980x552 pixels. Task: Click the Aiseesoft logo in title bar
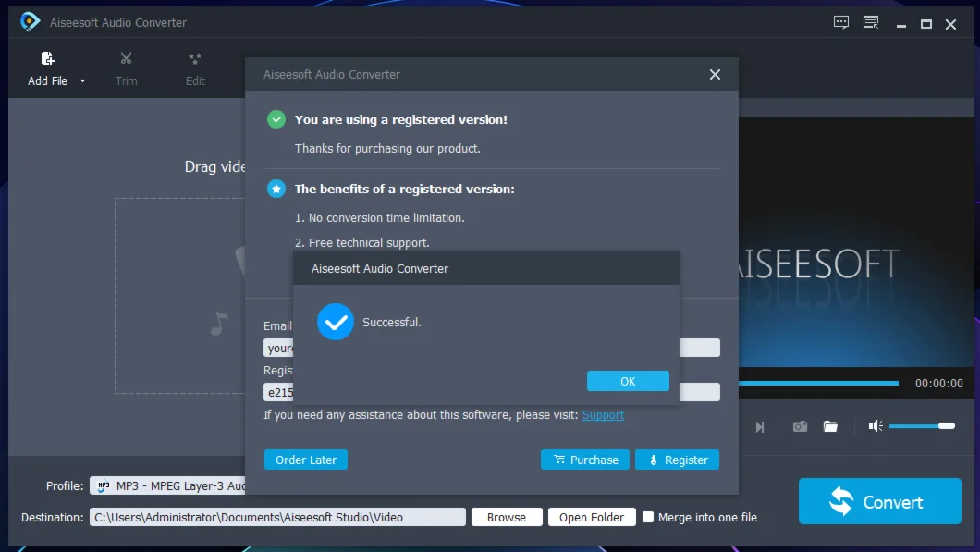pos(30,22)
